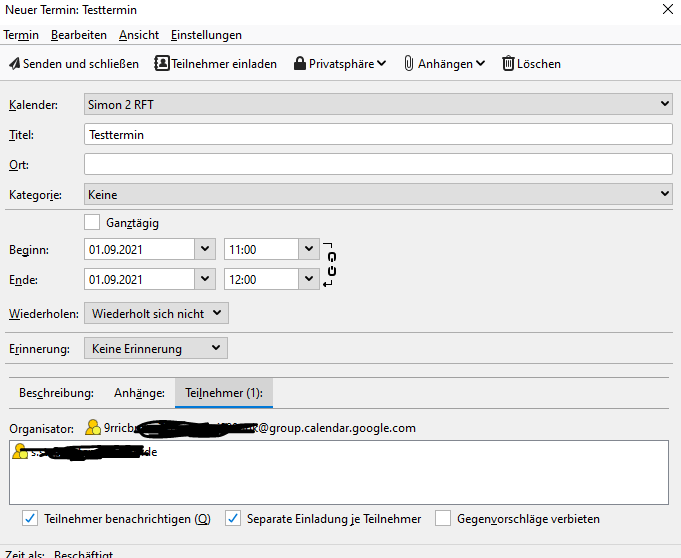
Task: Switch to the Beschreibung tab
Action: (56, 393)
